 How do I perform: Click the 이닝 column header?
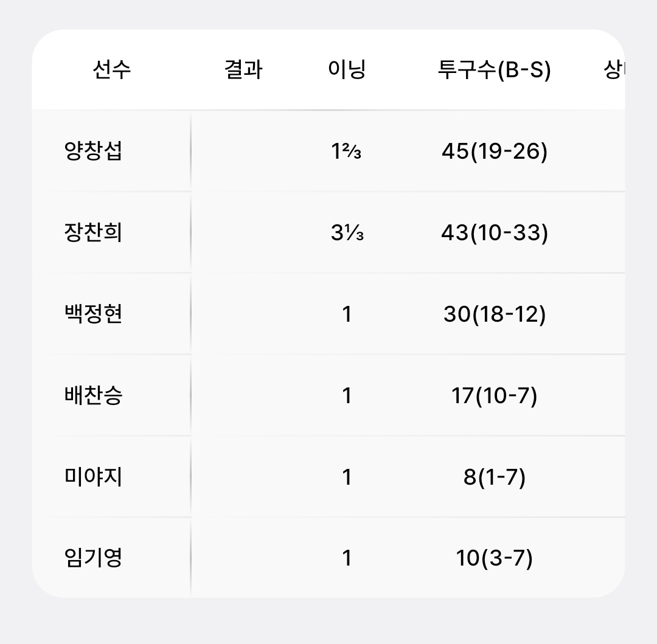(x=347, y=70)
